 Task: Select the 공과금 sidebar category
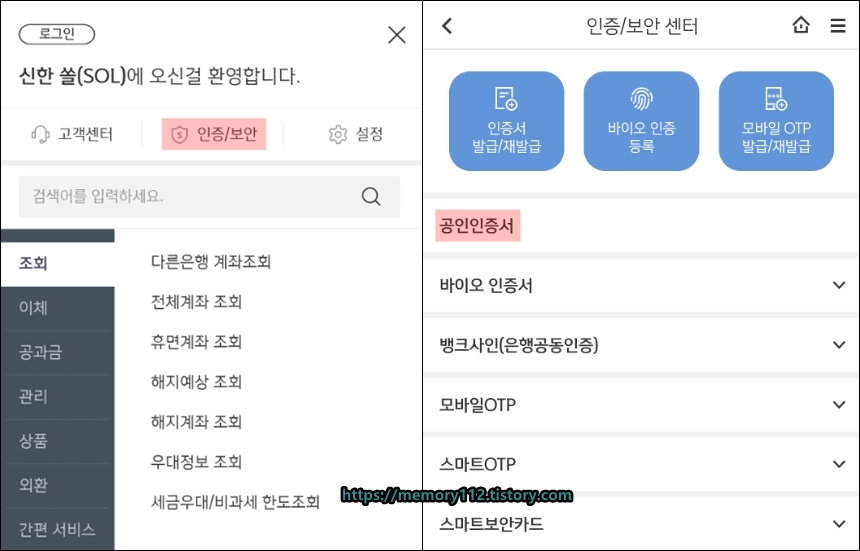click(58, 353)
